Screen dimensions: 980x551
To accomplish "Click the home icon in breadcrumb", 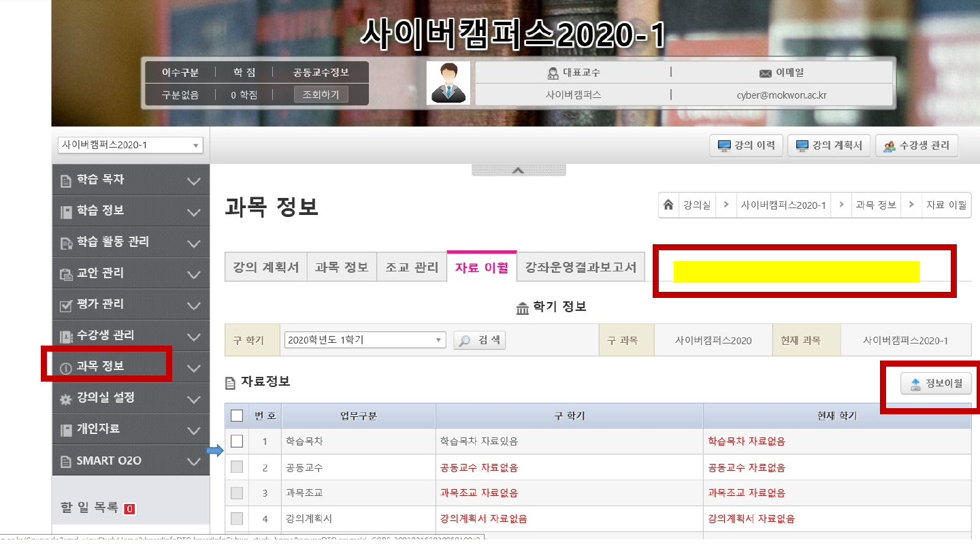I will point(669,205).
